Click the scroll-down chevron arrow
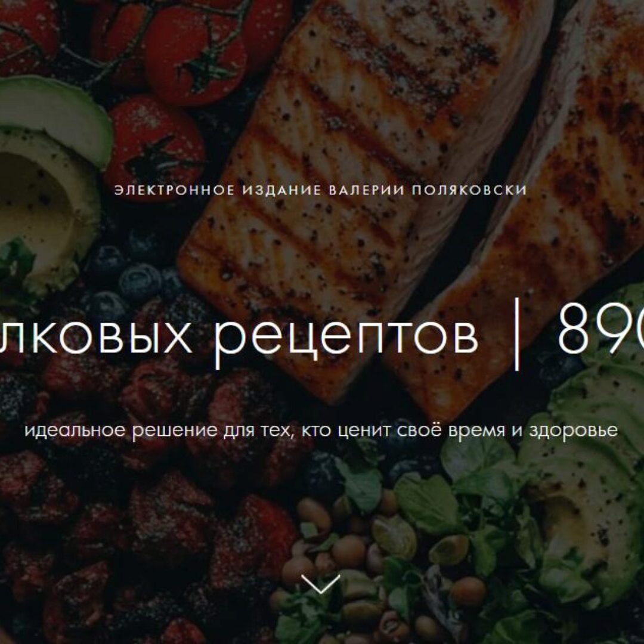The height and width of the screenshot is (644, 644). 320,584
